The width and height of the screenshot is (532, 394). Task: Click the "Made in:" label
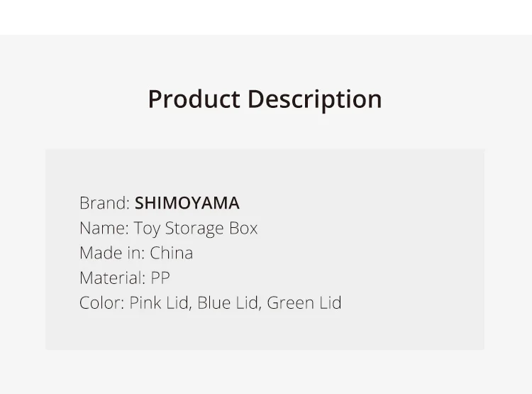112,253
